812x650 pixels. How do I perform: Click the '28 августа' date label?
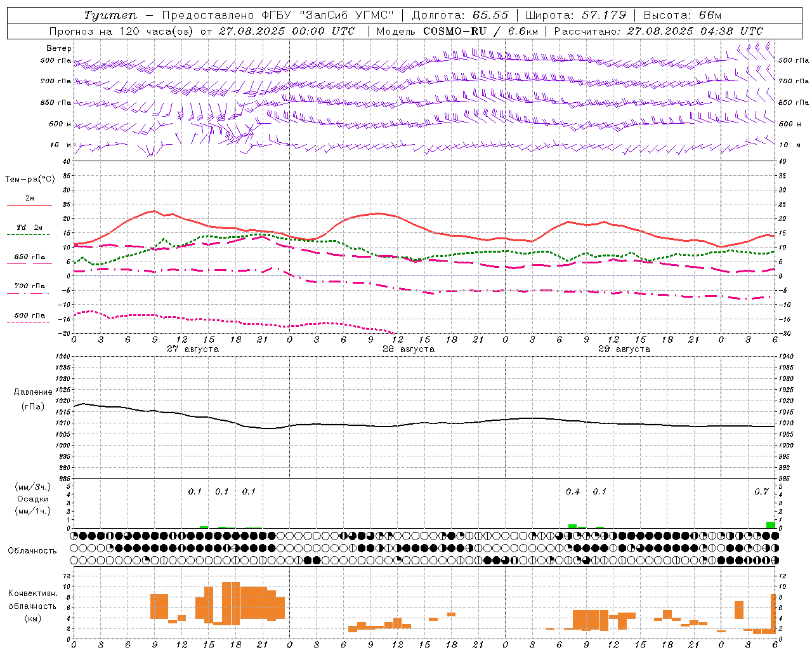[409, 349]
